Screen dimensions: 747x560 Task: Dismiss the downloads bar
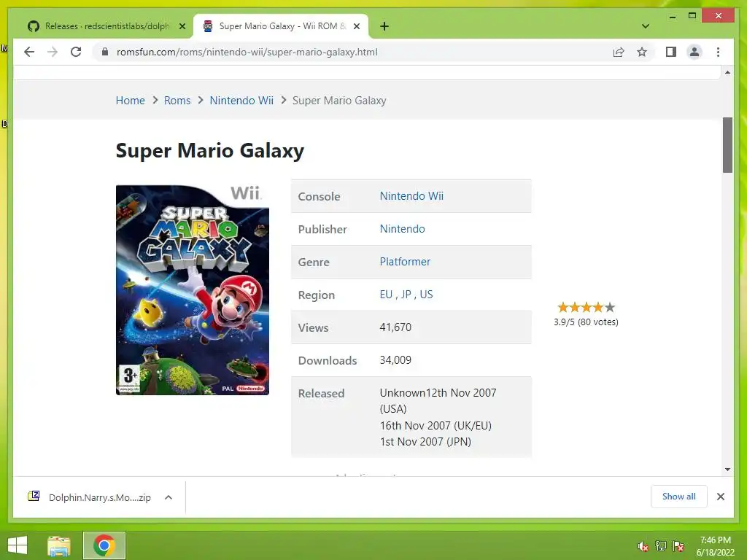[720, 497]
